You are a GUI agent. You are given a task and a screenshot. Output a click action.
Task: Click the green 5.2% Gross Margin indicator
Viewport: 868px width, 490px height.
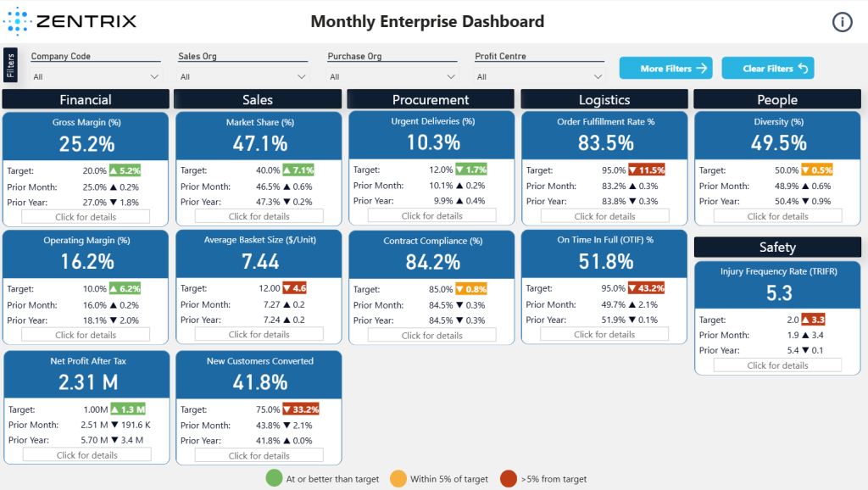125,170
